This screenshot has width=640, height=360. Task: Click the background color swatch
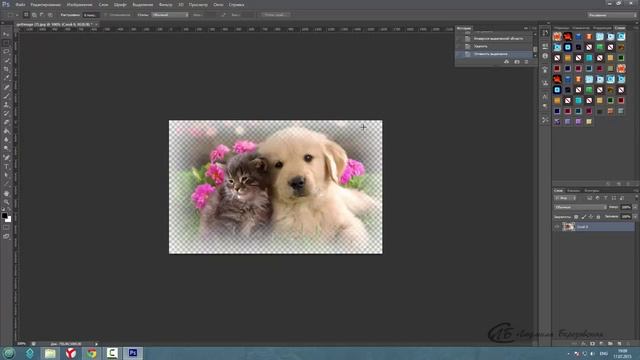click(9, 219)
